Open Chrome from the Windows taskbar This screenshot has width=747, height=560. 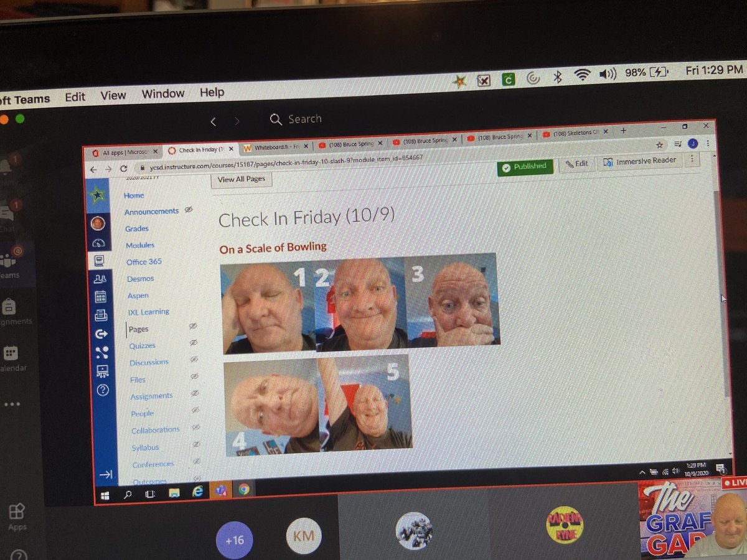coord(243,490)
